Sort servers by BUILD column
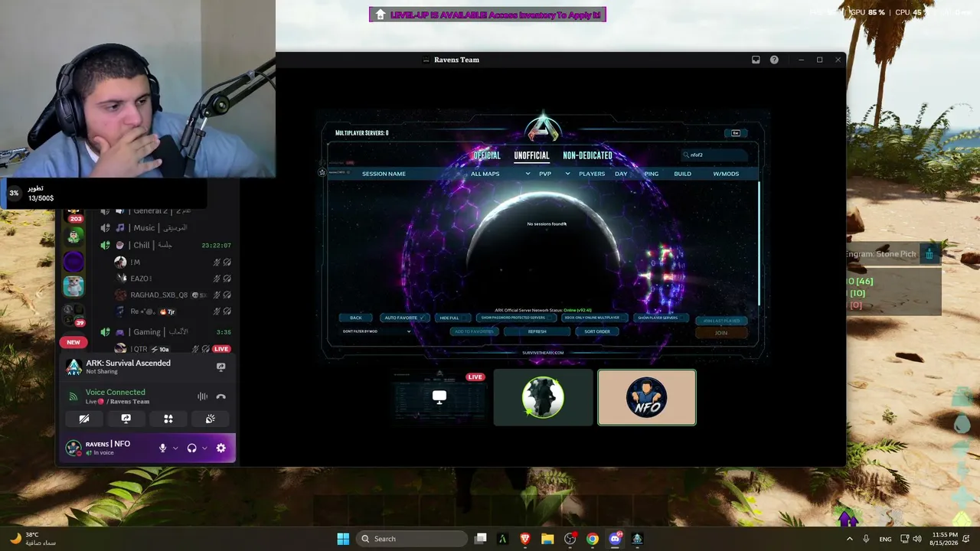980x551 pixels. (682, 174)
